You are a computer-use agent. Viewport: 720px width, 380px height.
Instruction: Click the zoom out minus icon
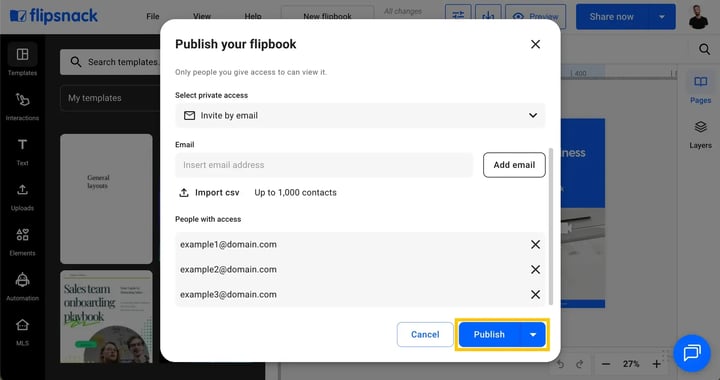(x=606, y=364)
